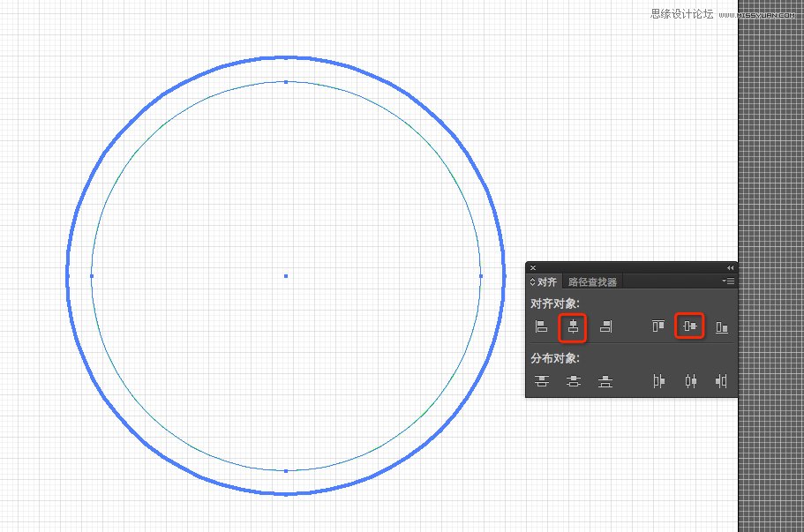Screen dimensions: 804x532
Task: Click the horizontal align right icon
Action: 605,327
